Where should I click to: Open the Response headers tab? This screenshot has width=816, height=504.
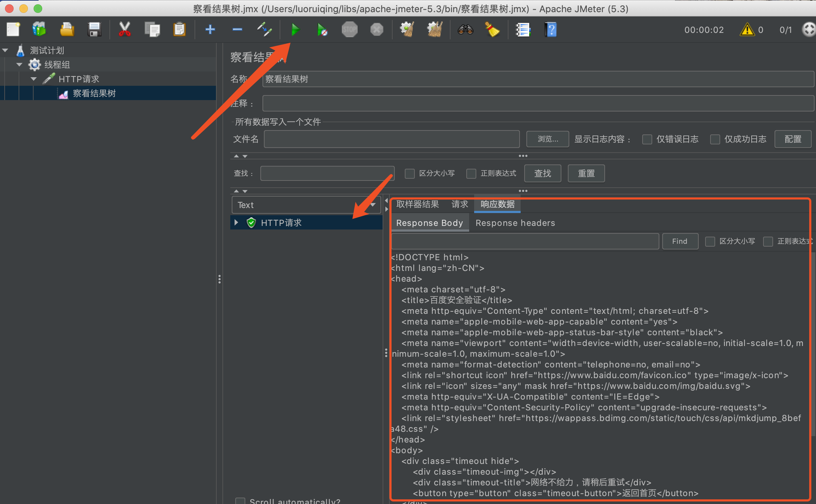[x=515, y=223]
